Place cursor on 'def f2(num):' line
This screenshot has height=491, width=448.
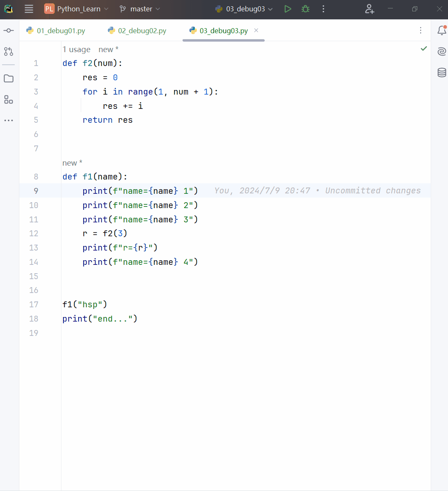(x=93, y=63)
